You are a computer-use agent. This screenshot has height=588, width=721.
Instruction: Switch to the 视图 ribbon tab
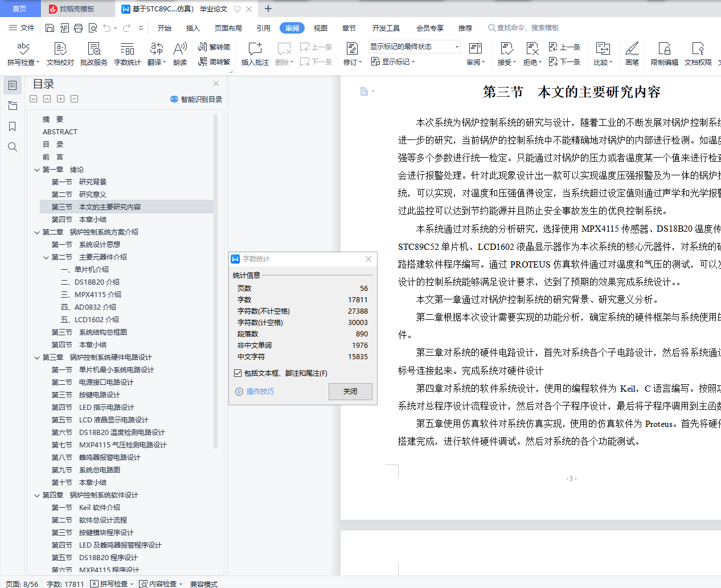pos(321,28)
